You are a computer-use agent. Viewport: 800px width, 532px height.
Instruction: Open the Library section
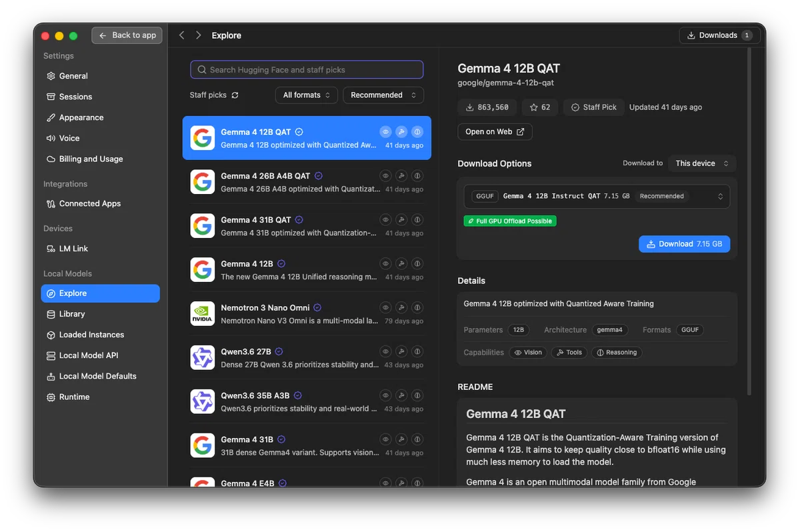coord(100,314)
